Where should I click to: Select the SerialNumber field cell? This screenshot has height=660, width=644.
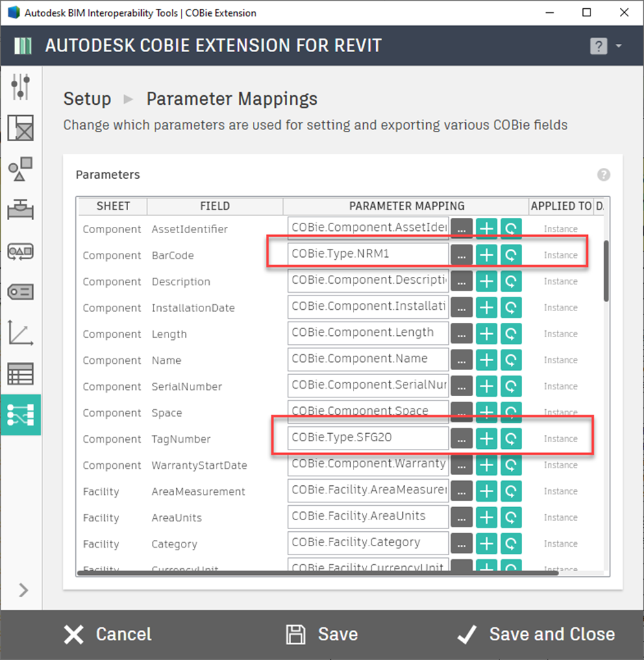point(187,387)
